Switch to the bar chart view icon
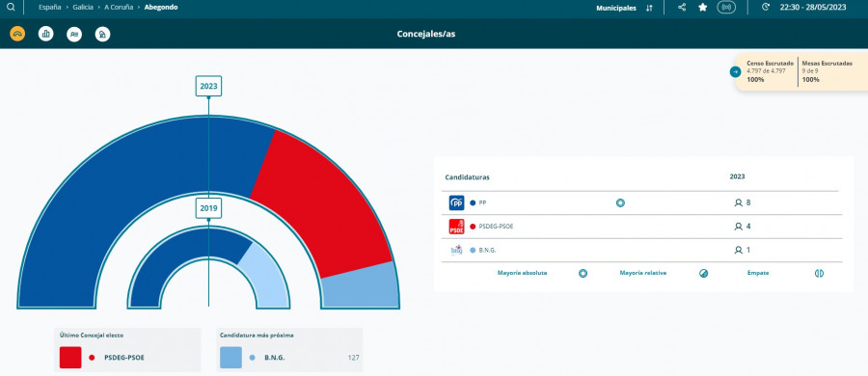The height and width of the screenshot is (376, 868). tap(46, 34)
